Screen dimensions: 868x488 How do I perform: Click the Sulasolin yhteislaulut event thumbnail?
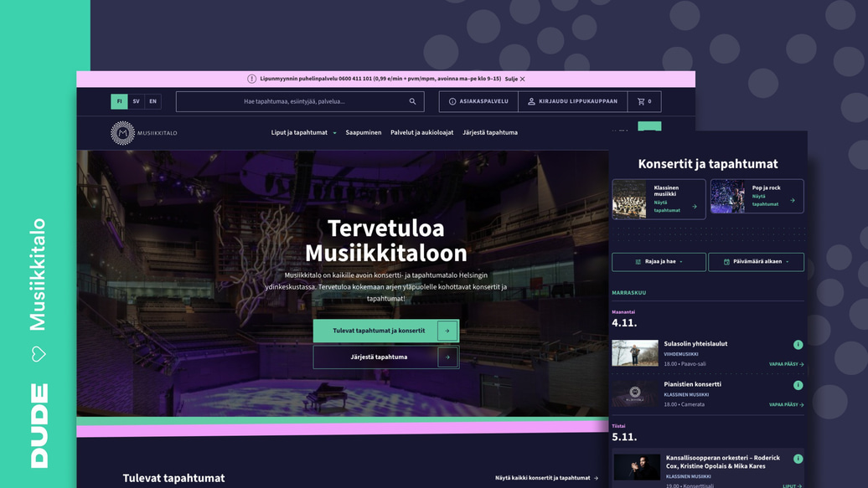[x=635, y=353]
